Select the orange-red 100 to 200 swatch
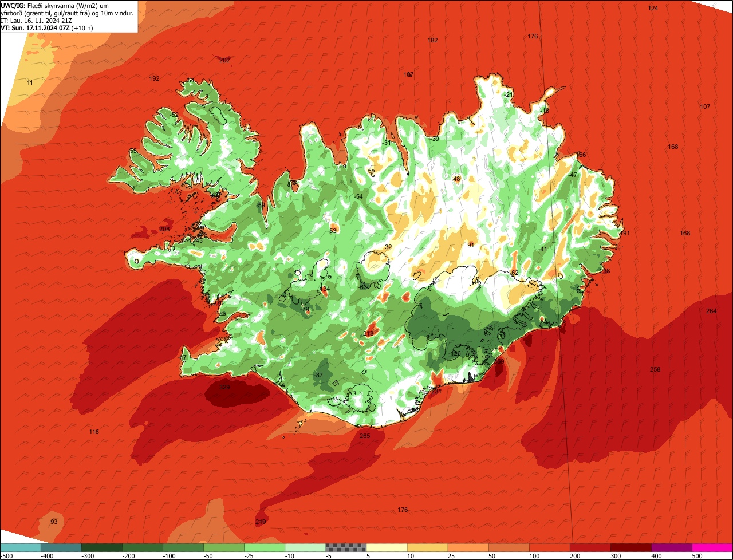733x560 pixels. [549, 547]
